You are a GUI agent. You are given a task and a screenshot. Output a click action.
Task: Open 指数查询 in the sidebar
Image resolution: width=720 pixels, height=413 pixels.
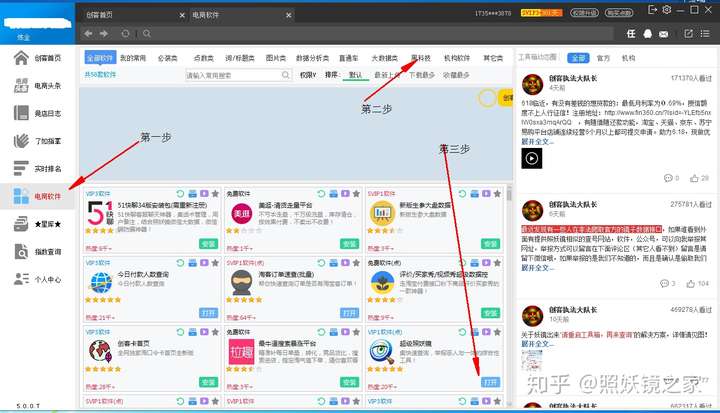click(37, 252)
